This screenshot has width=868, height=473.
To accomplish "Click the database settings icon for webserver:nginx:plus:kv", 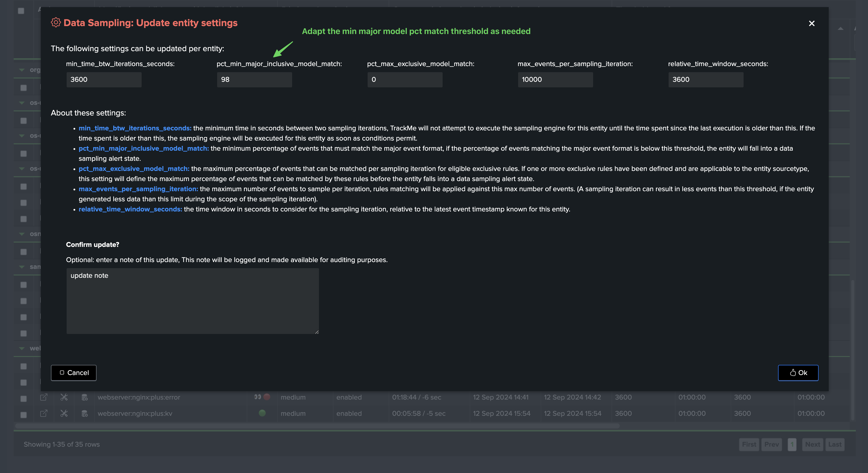I will pyautogui.click(x=85, y=413).
